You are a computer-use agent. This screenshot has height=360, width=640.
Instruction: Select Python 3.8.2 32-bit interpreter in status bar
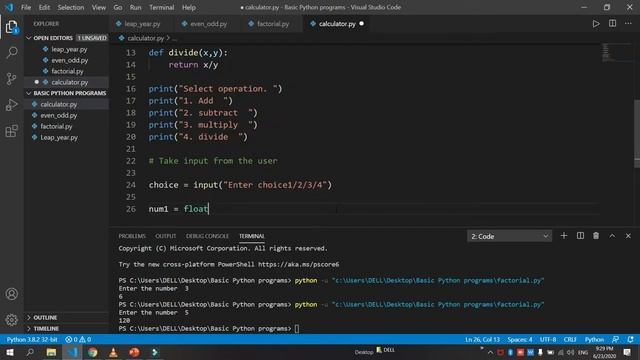coord(32,340)
